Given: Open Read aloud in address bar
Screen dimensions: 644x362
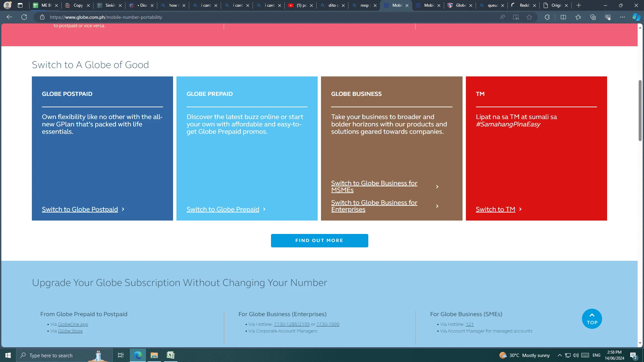Looking at the screenshot, I should (502, 17).
